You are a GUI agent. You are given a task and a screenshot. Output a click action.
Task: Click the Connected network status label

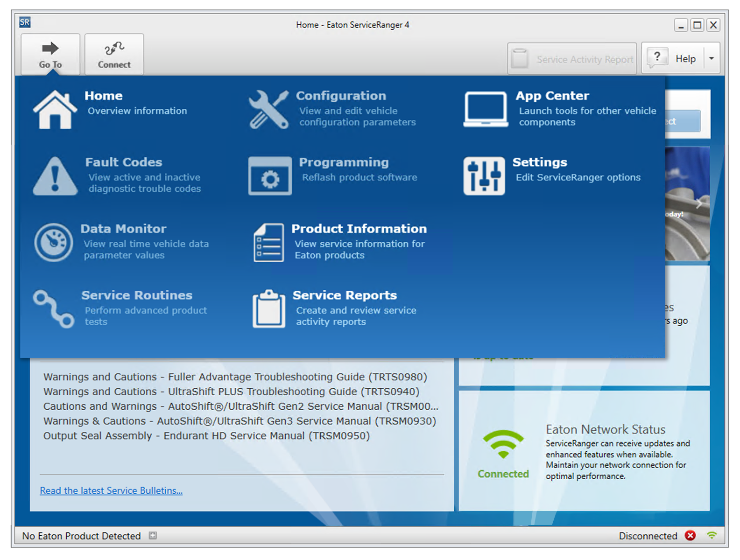(x=503, y=474)
